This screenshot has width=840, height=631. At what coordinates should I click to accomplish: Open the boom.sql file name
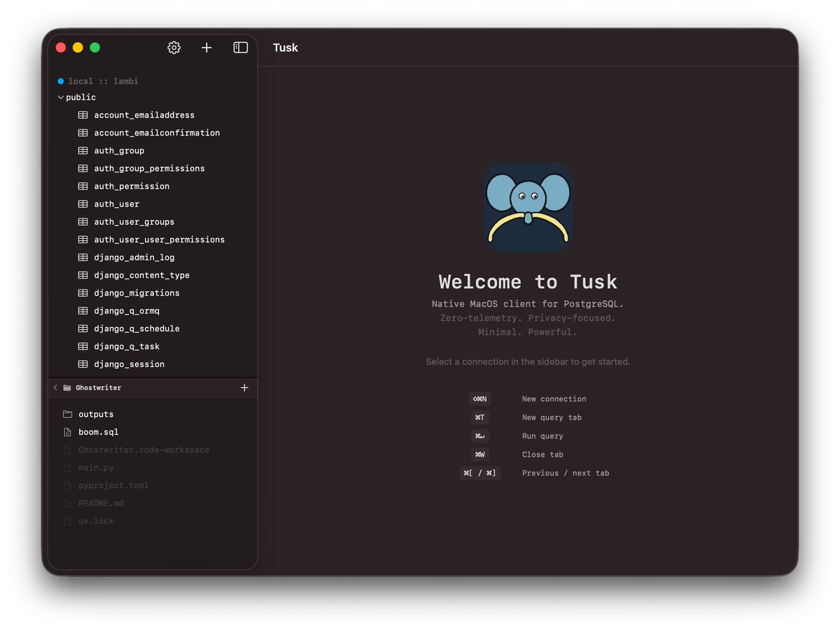(x=99, y=432)
